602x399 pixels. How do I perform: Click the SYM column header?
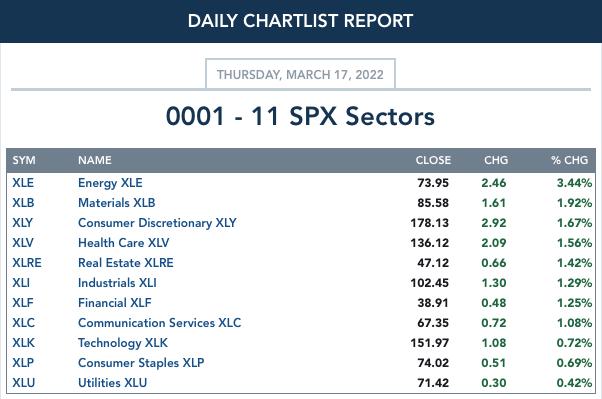[24, 160]
